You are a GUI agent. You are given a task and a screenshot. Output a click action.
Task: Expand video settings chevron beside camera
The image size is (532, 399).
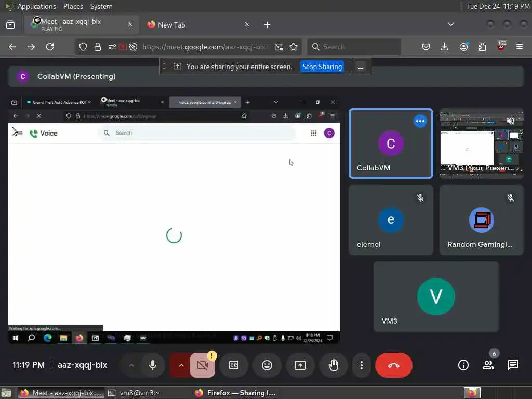click(x=181, y=365)
